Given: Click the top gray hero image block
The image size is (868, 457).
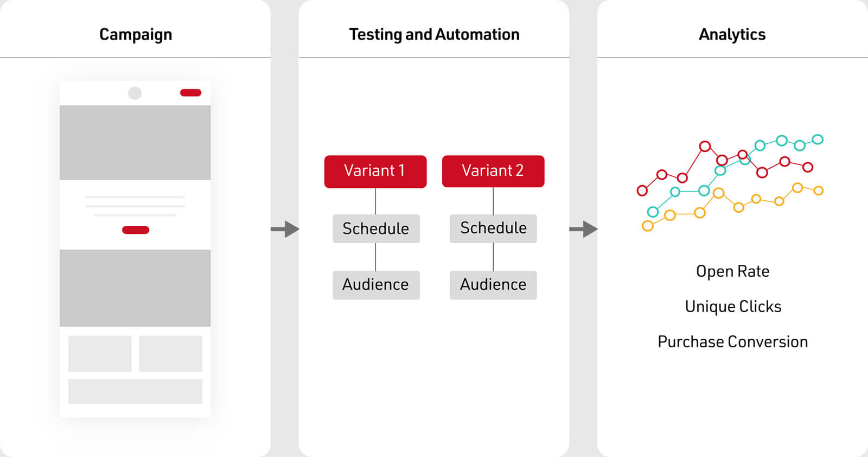Looking at the screenshot, I should (x=135, y=143).
